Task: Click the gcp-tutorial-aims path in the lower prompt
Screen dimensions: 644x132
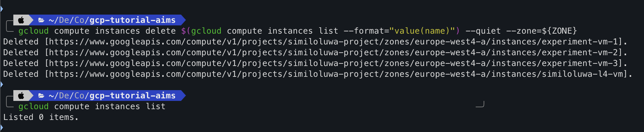Action: [x=132, y=96]
